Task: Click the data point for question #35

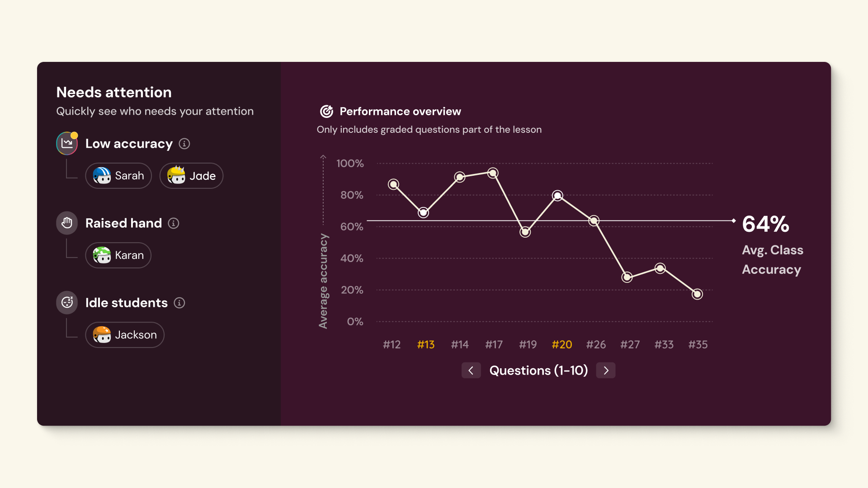Action: (698, 295)
